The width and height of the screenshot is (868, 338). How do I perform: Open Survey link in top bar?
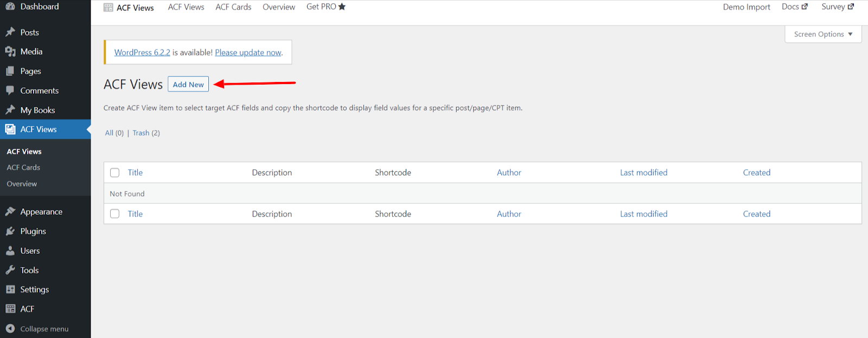(x=838, y=7)
